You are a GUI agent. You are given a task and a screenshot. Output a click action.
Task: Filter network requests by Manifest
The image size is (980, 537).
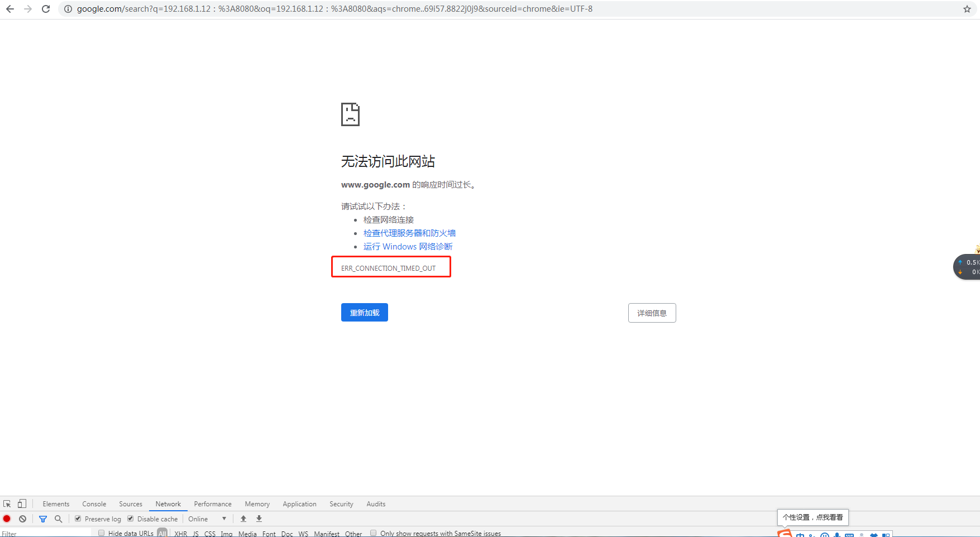click(327, 534)
